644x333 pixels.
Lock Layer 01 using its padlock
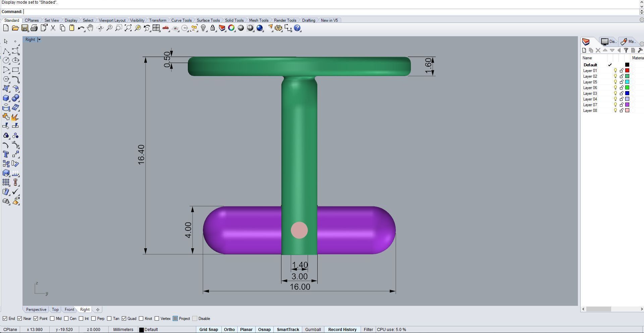[622, 71]
